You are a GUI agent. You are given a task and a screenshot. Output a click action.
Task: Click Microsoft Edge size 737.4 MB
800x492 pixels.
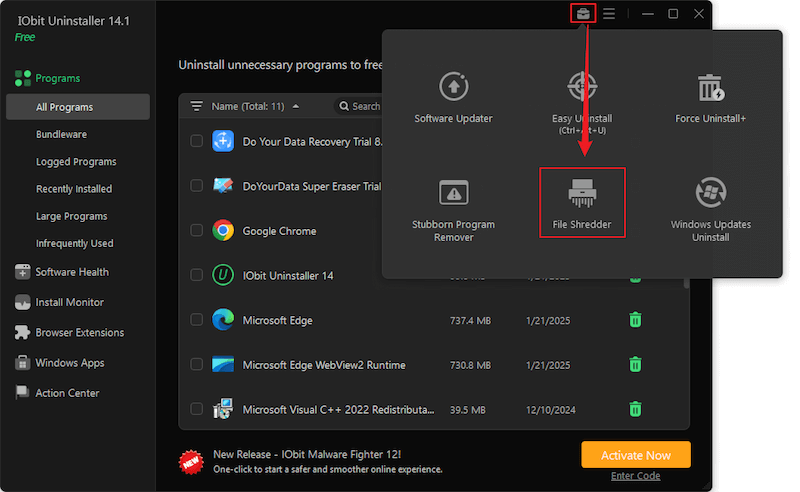coord(470,321)
